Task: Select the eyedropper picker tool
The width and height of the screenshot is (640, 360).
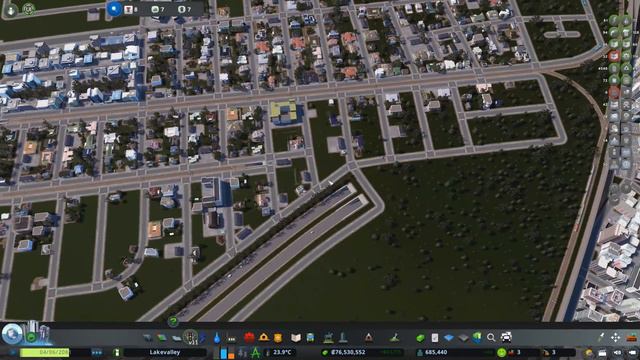Action: (x=601, y=337)
